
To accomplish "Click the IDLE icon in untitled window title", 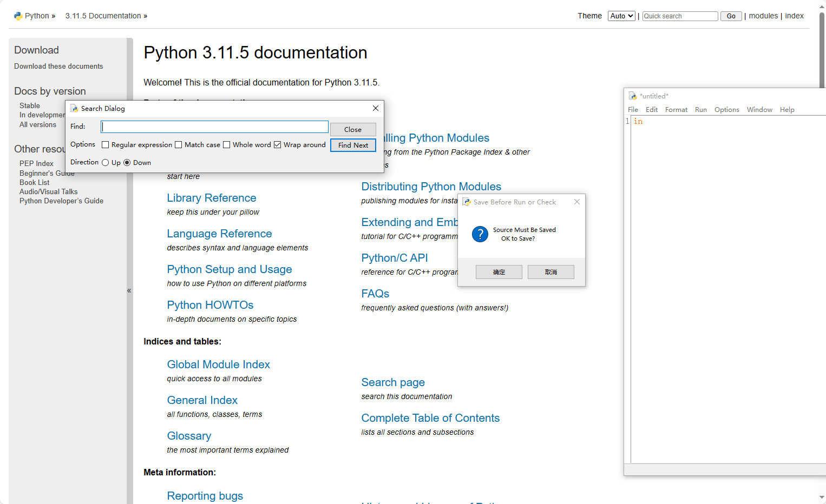I will tap(632, 96).
